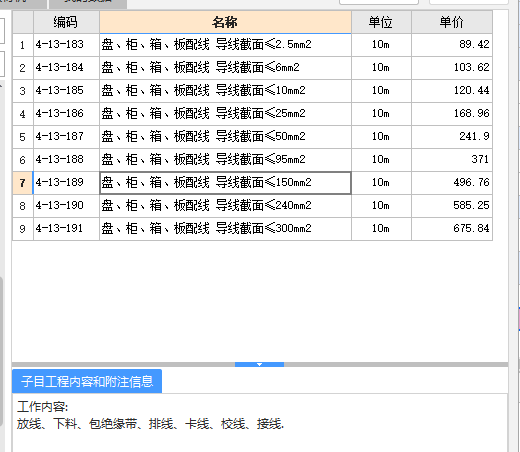Select code cell 4-13-186
Viewport: 520px width, 452px height.
pyautogui.click(x=66, y=114)
